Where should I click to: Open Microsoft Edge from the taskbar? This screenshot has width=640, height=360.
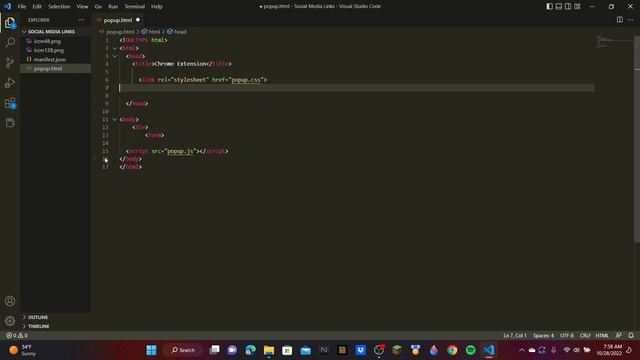(251, 350)
